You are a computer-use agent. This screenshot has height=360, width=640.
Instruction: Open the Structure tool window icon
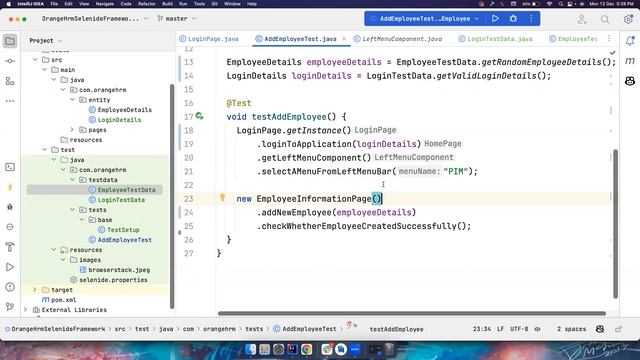tap(10, 81)
